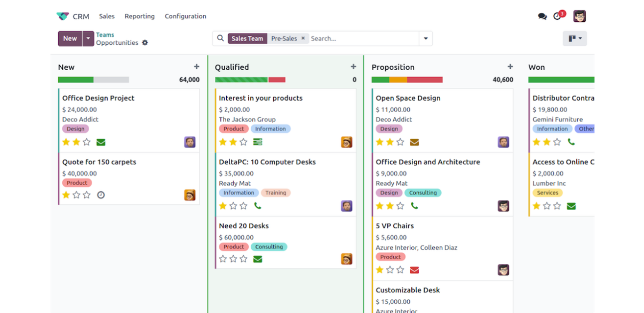The image size is (644, 313).
Task: Click green segment of New column progress bar
Action: point(76,80)
